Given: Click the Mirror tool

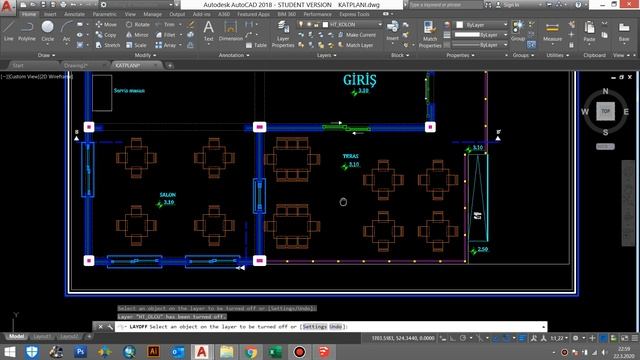Looking at the screenshot, I should (x=137, y=35).
